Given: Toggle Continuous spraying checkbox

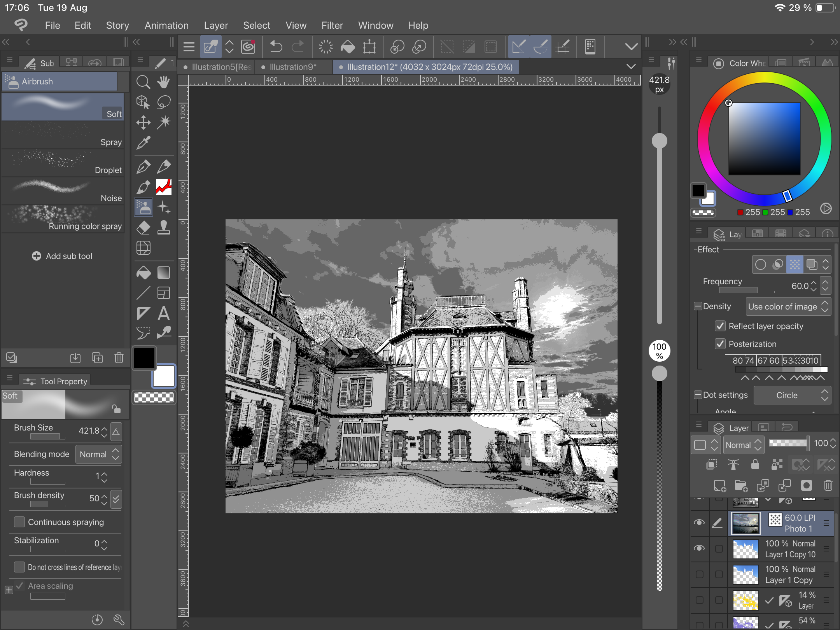Looking at the screenshot, I should point(19,522).
